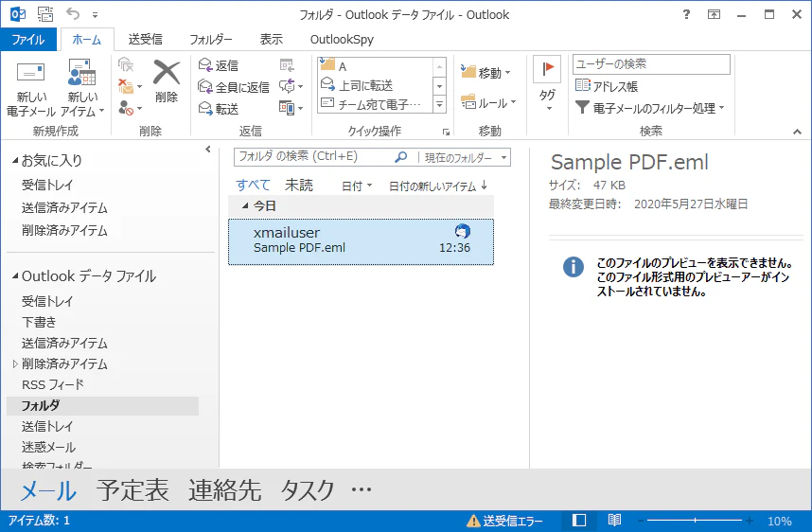Image resolution: width=812 pixels, height=532 pixels.
Task: Switch to the ホーム tab
Action: tap(87, 40)
